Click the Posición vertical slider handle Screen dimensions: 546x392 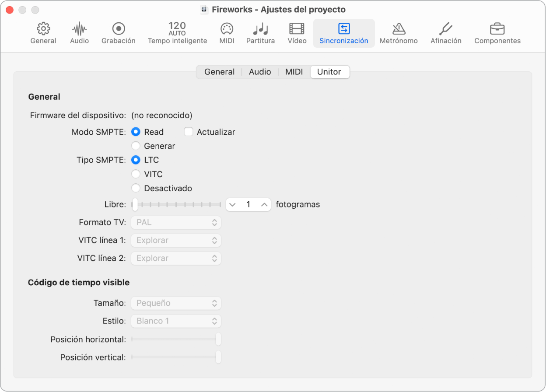[218, 357]
